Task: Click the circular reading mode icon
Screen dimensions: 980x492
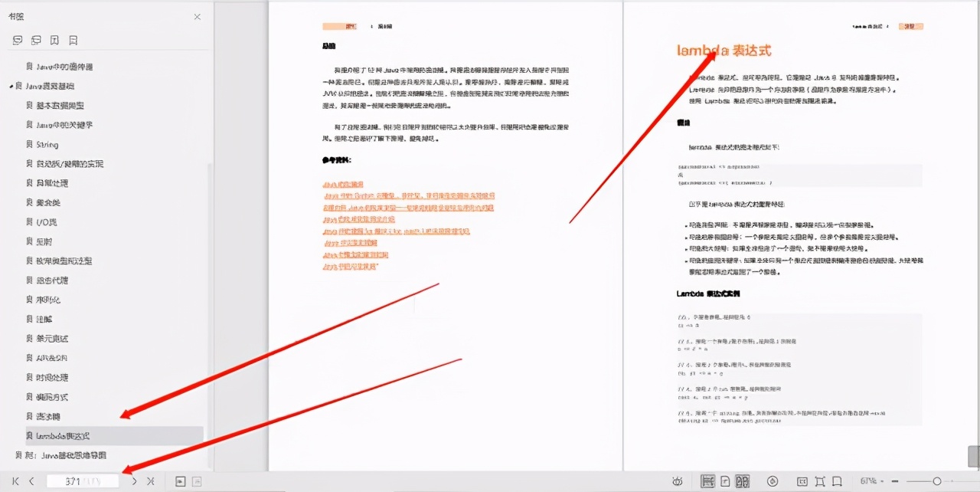Action: click(x=773, y=481)
